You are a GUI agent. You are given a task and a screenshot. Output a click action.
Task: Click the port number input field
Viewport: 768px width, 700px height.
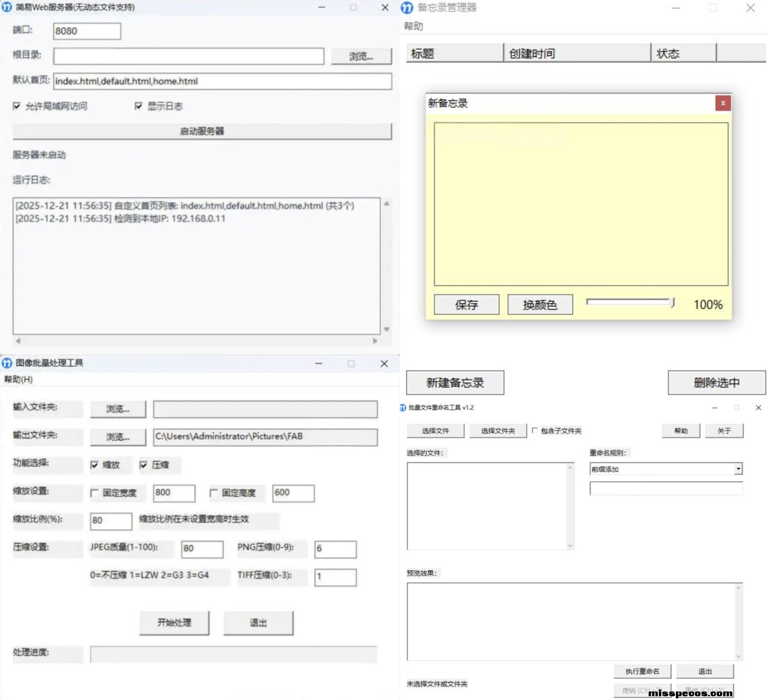pos(87,31)
